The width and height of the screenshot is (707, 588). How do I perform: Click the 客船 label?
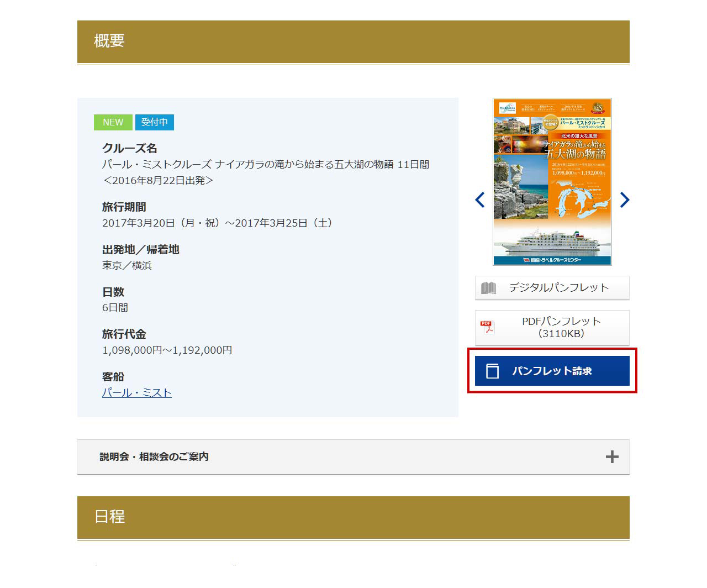click(x=113, y=376)
